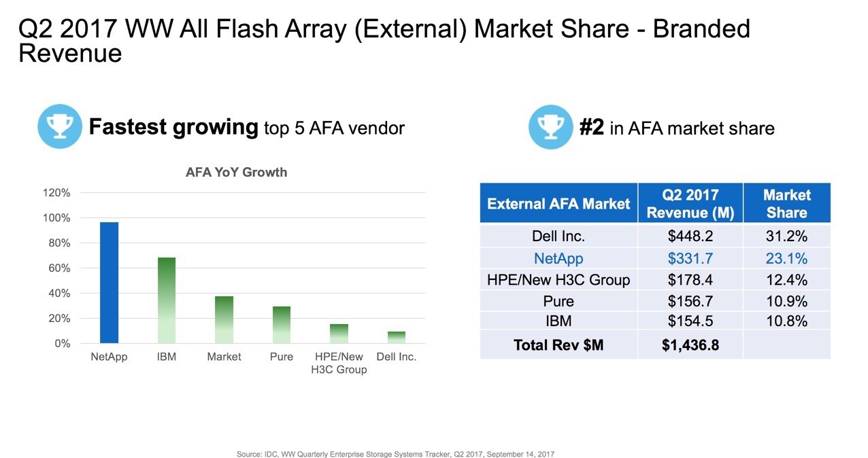Click the 'NetApp' x-axis label under chart
The height and width of the screenshot is (458, 868).
(109, 357)
